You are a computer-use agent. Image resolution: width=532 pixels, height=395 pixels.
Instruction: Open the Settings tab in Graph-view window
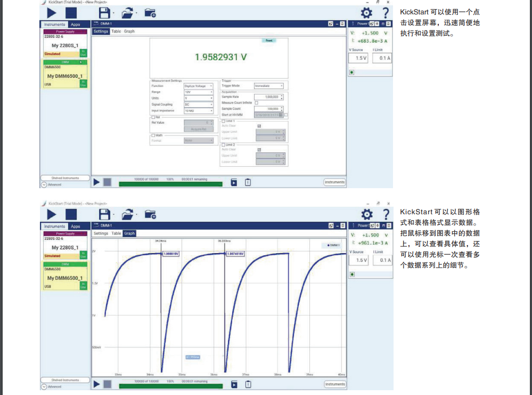101,233
